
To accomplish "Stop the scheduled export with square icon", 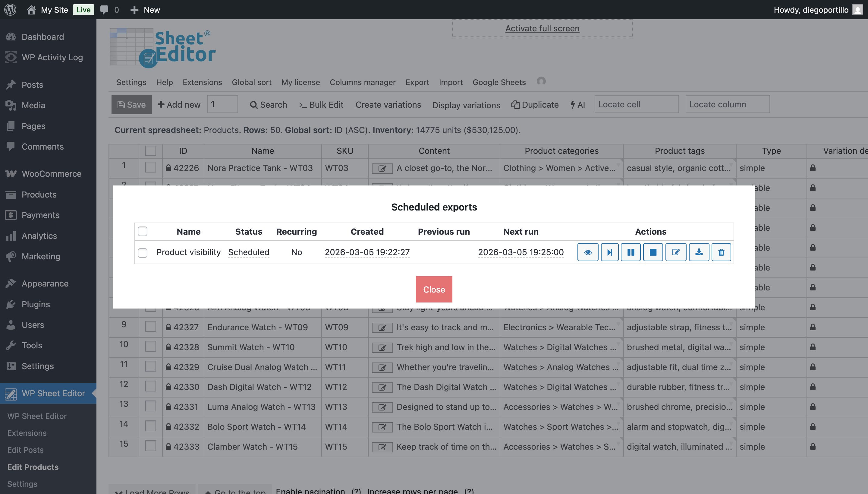I will tap(653, 252).
